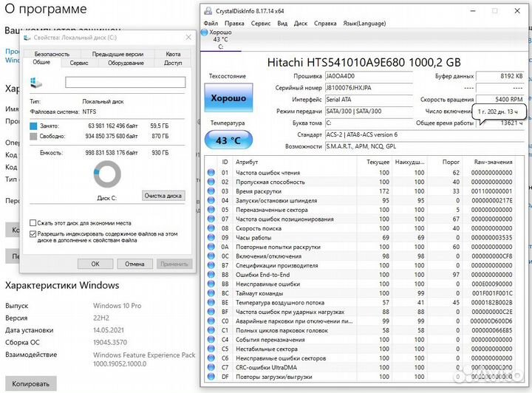Toggle Сжать этот диск для экономии места checkbox
The width and height of the screenshot is (532, 393).
[33, 223]
